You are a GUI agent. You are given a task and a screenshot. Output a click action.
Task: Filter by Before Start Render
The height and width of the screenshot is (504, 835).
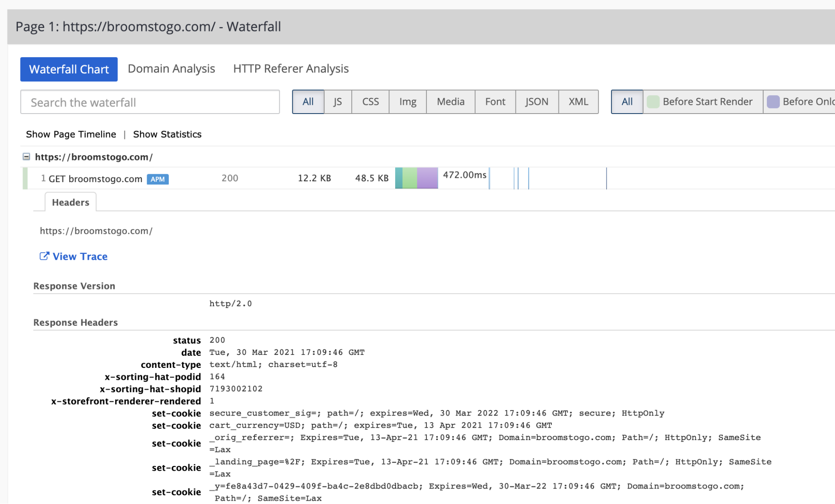[703, 102]
